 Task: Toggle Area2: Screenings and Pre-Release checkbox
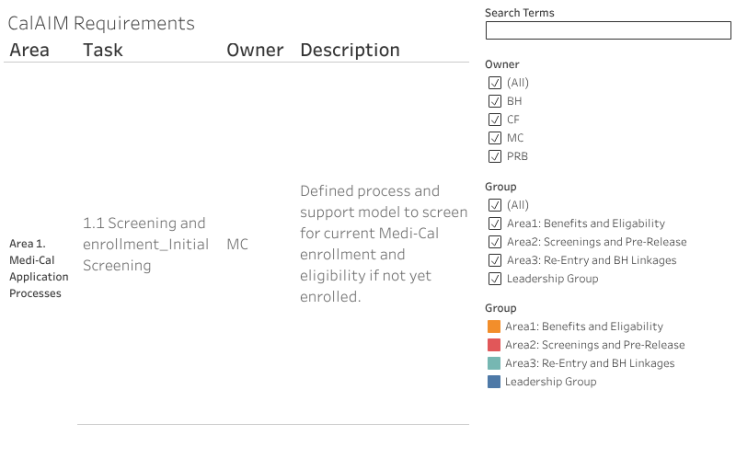pyautogui.click(x=494, y=242)
